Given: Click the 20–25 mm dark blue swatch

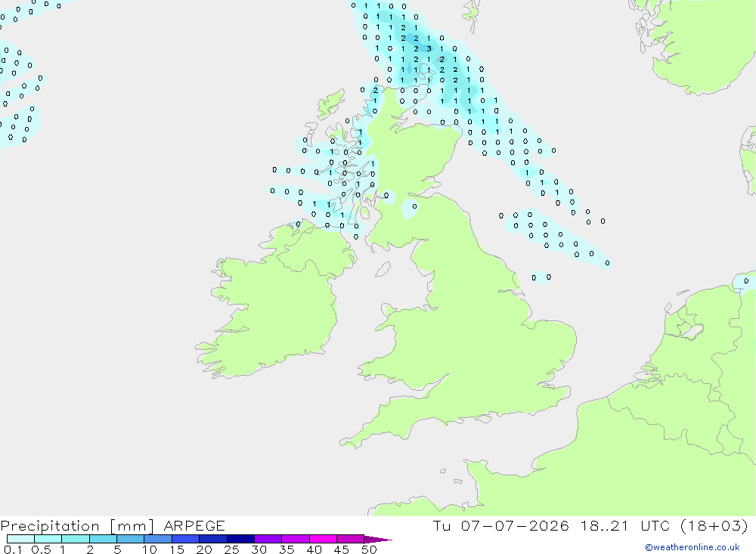Looking at the screenshot, I should 213,539.
